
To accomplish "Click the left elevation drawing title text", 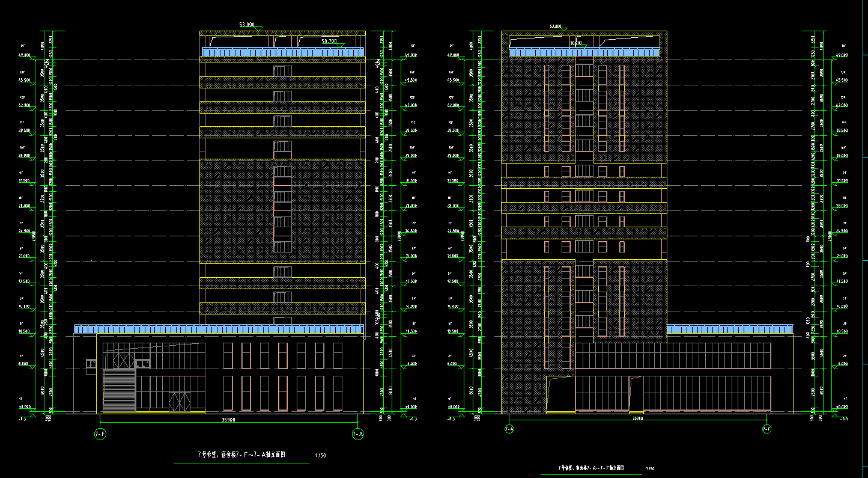I will click(x=241, y=455).
